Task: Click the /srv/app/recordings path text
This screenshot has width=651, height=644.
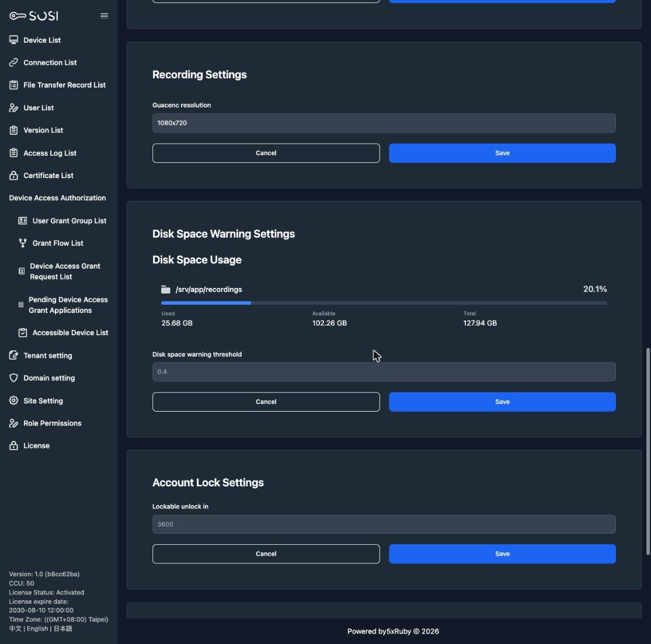Action: click(x=208, y=290)
